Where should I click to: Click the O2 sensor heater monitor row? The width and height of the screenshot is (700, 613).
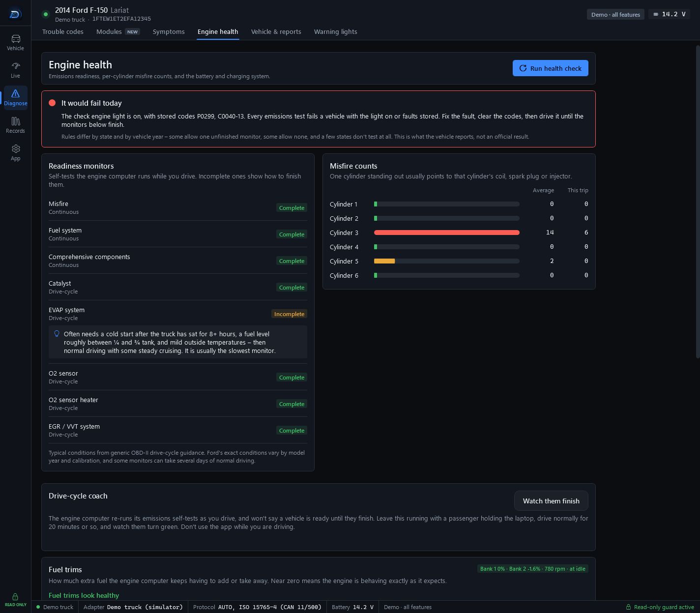[x=178, y=404]
